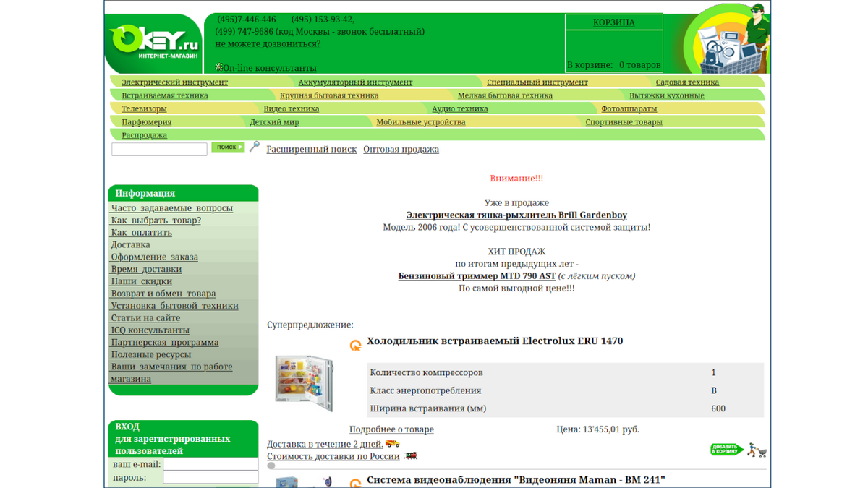Image resolution: width=868 pixels, height=488 pixels.
Task: Open the Мобильные устройства category
Action: point(421,122)
